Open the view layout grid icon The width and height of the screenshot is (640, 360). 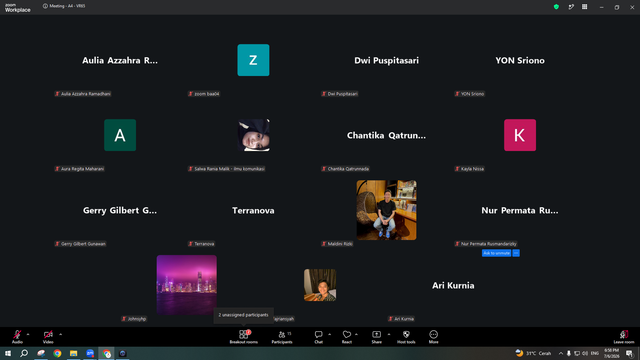click(584, 7)
